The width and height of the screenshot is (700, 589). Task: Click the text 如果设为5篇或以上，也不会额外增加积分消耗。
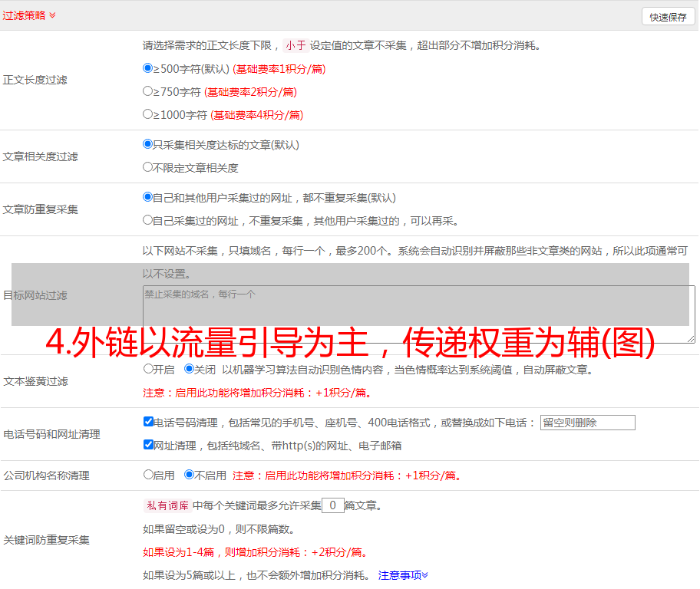pyautogui.click(x=256, y=575)
